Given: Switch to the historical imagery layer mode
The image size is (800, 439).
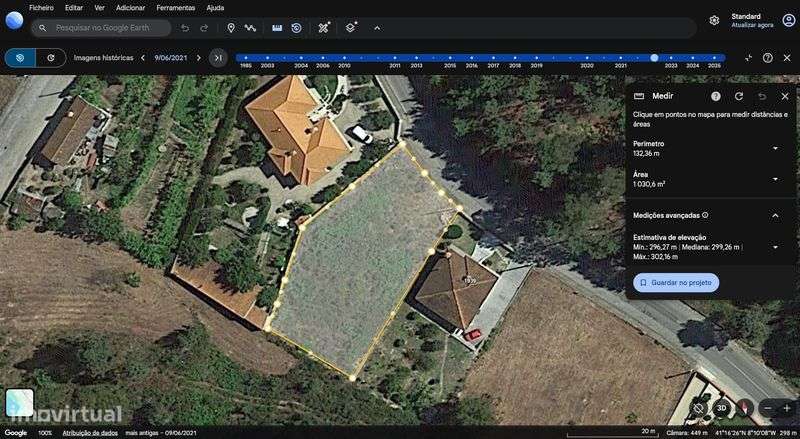Looking at the screenshot, I should [20, 58].
